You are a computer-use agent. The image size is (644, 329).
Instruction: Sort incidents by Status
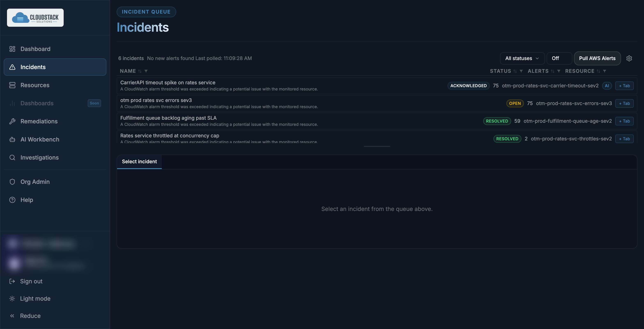click(x=515, y=71)
